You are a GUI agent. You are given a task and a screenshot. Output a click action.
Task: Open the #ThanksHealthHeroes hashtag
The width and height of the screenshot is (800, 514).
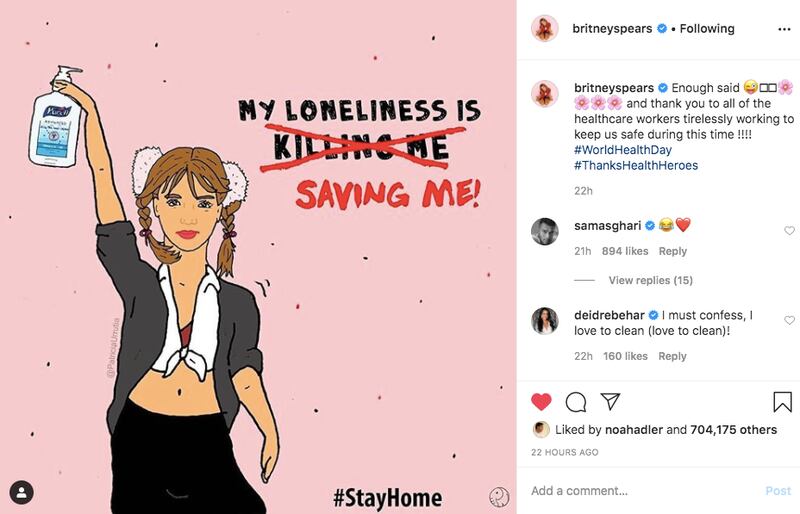click(x=636, y=165)
